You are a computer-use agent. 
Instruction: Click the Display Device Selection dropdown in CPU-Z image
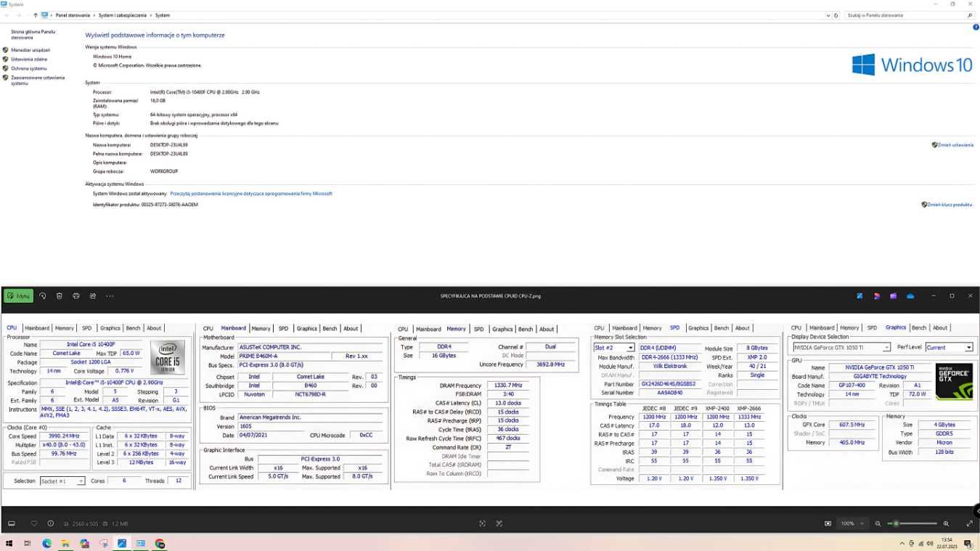pyautogui.click(x=841, y=348)
